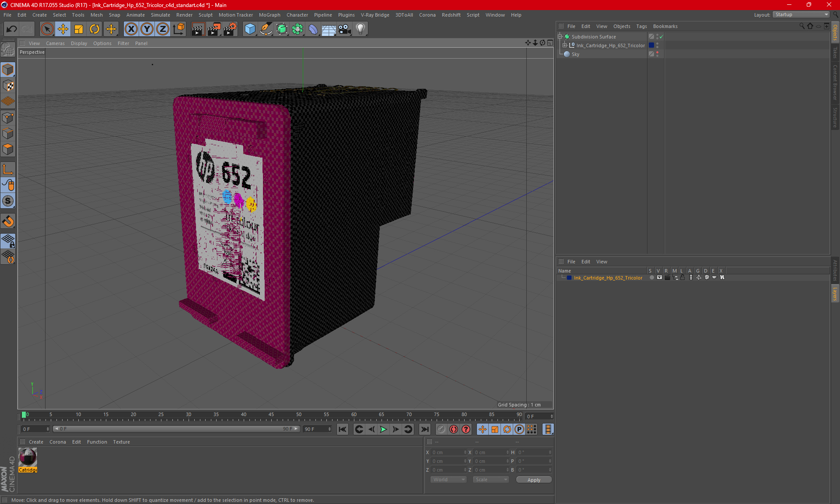
Task: Switch to Polygons mode
Action: [8, 149]
